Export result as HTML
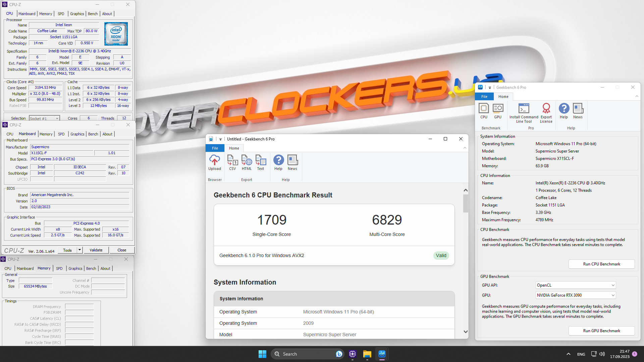The image size is (644, 362). 247,163
